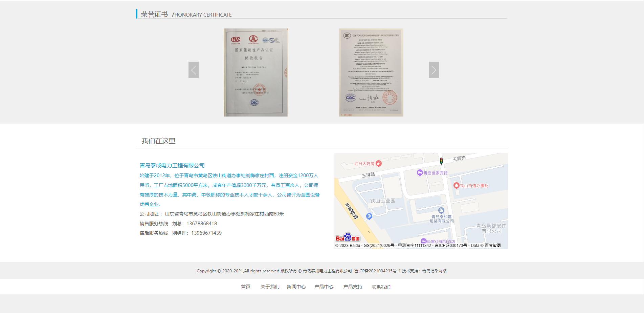The image size is (644, 313).
Task: Click the 铁山工业园 label on map
Action: tap(383, 201)
